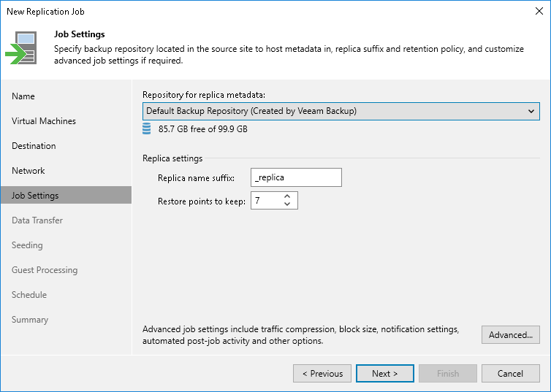Click the Next button
The image size is (551, 392).
click(384, 374)
